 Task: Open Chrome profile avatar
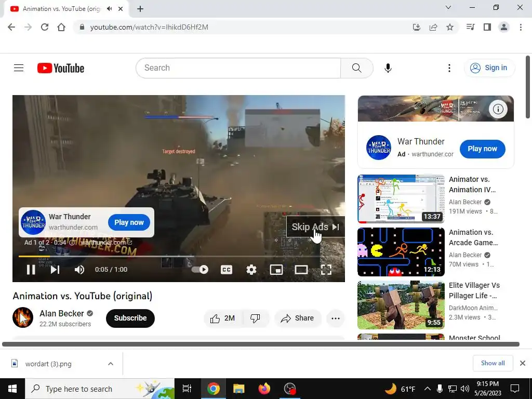(504, 27)
